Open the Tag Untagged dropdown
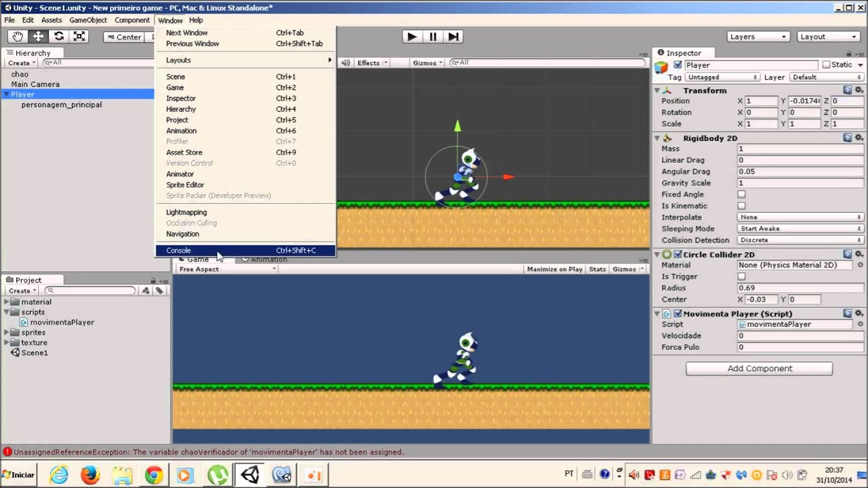Image resolution: width=868 pixels, height=488 pixels. point(722,77)
